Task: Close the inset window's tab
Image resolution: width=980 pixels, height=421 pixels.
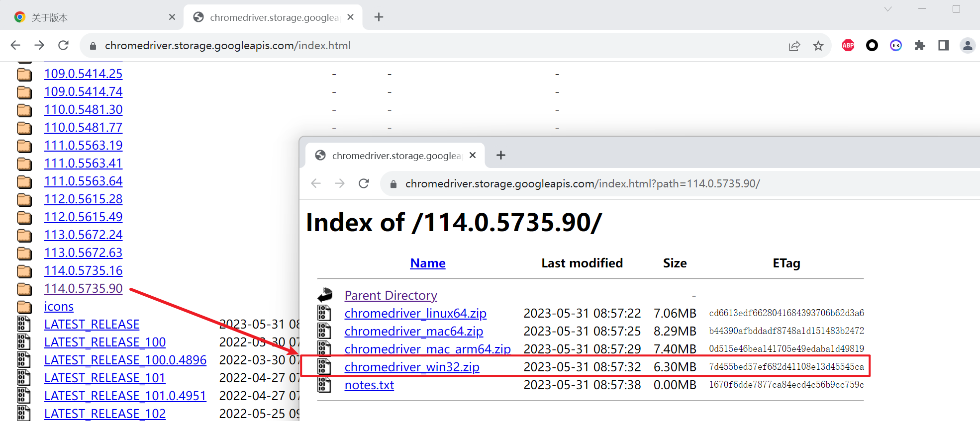Action: click(x=473, y=155)
